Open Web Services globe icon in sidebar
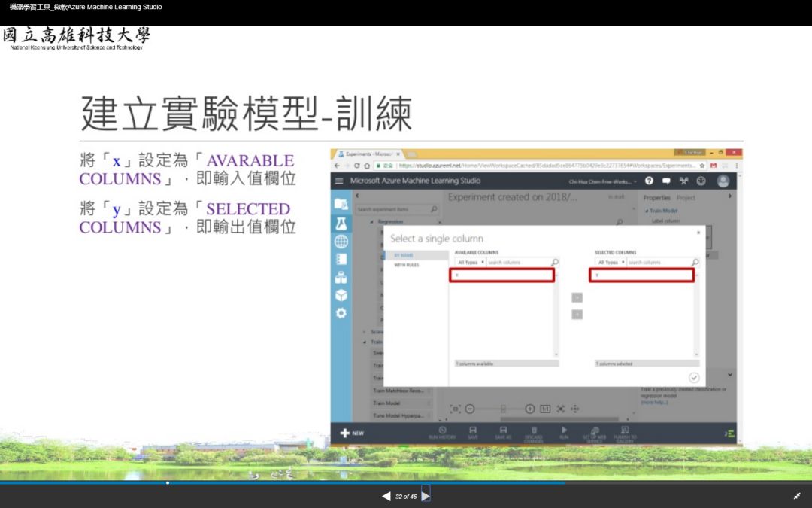The height and width of the screenshot is (508, 812). (341, 242)
